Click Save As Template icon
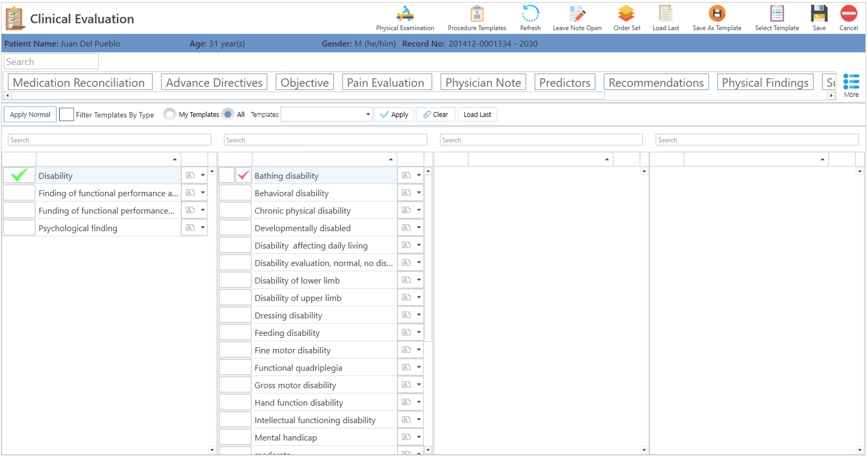868x458 pixels. coord(717,14)
